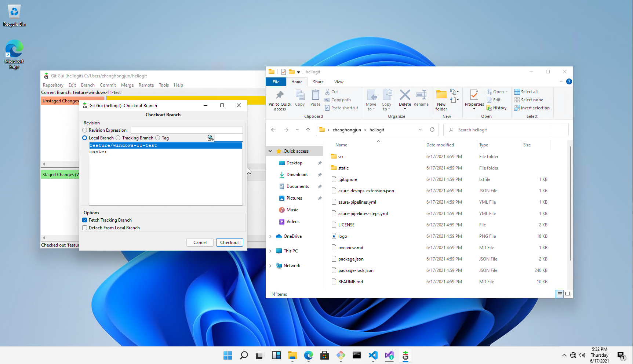Viewport: 633px width, 364px height.
Task: Select Local Branch radio button
Action: pos(85,138)
